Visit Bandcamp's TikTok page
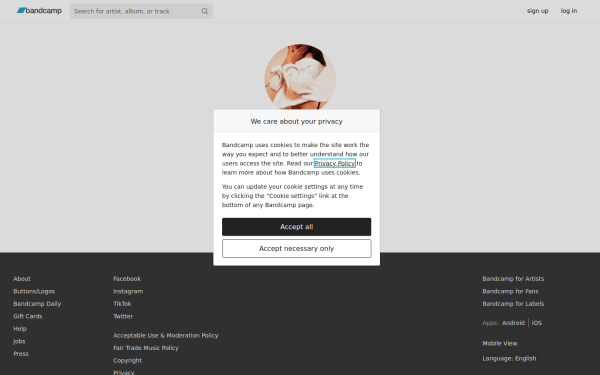600x375 pixels. point(122,303)
